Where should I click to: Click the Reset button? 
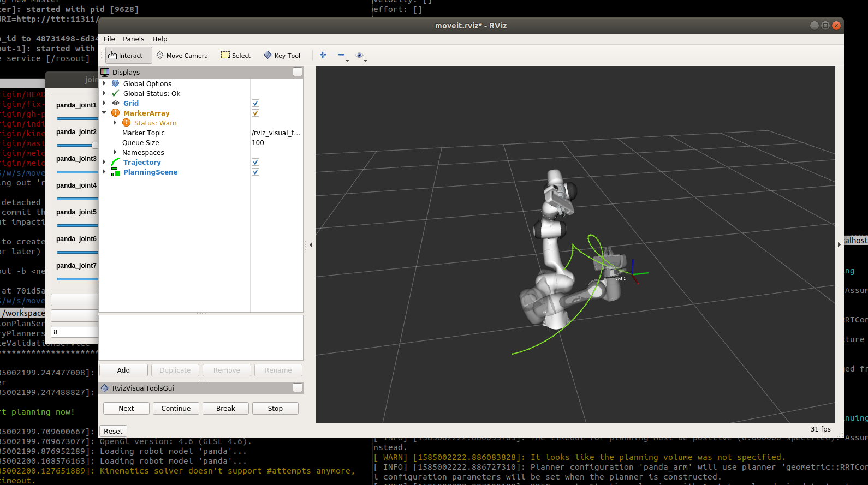[x=113, y=431]
